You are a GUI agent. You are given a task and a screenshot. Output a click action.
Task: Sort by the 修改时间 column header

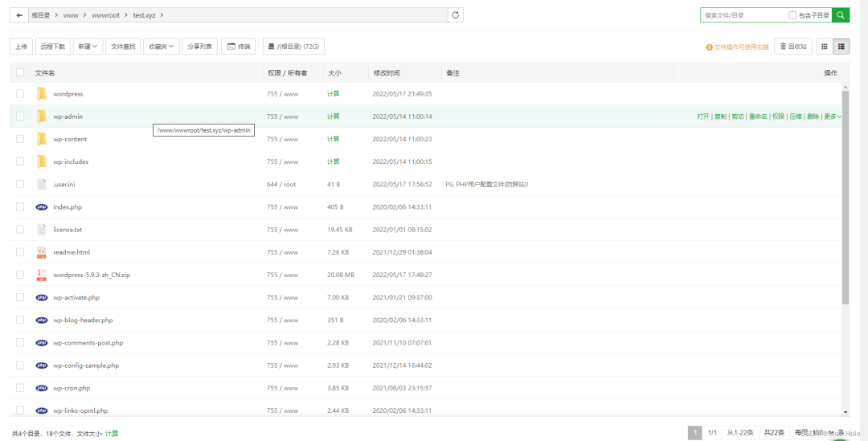coord(386,73)
